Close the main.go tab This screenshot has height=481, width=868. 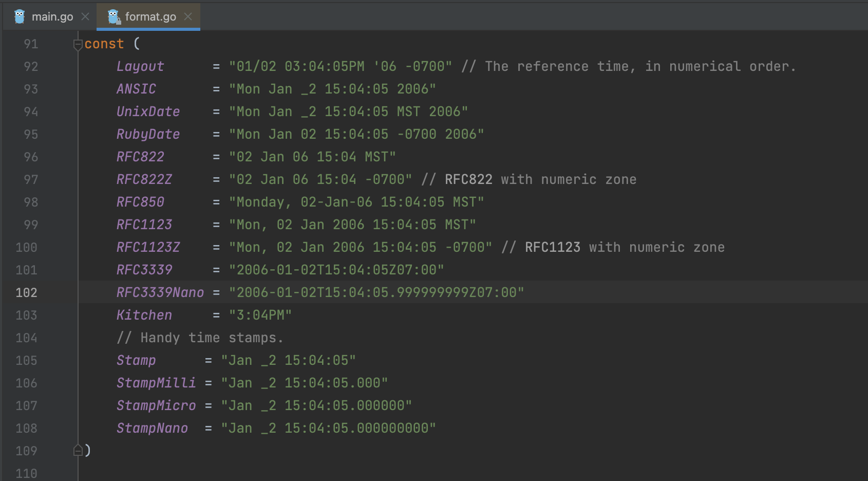click(85, 16)
